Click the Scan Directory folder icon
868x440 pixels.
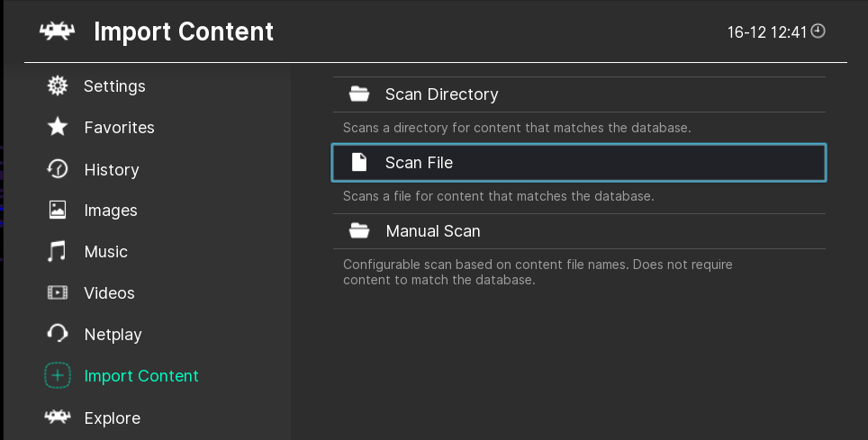(x=359, y=94)
